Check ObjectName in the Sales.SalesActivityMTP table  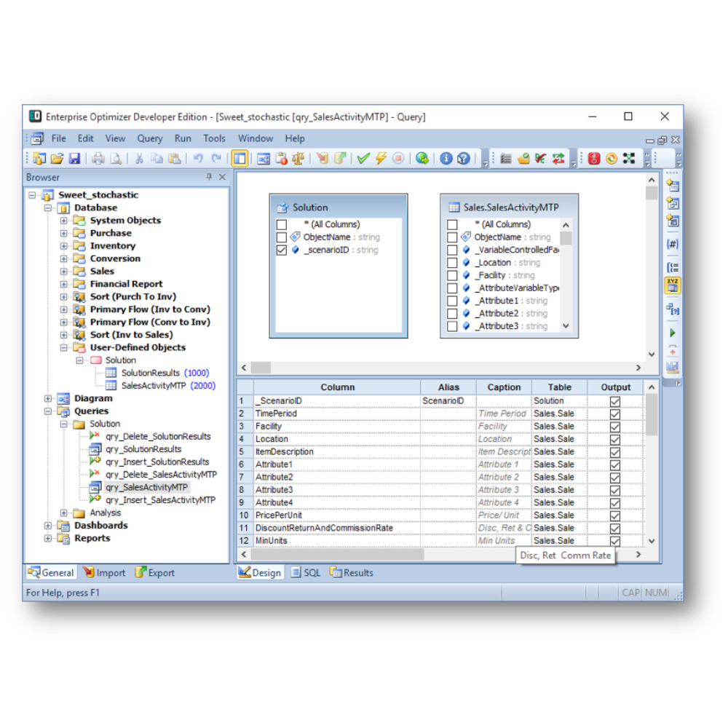[x=452, y=237]
